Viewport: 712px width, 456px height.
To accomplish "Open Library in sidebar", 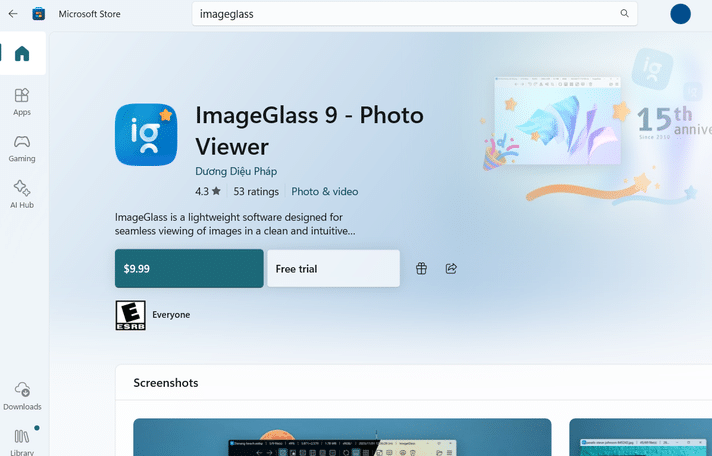I will tap(22, 442).
